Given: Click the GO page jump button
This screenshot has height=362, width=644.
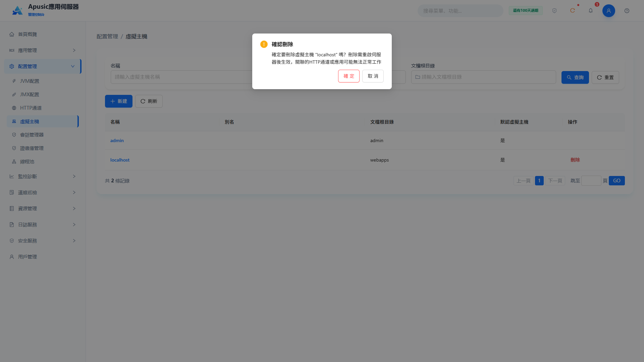Looking at the screenshot, I should point(617,181).
